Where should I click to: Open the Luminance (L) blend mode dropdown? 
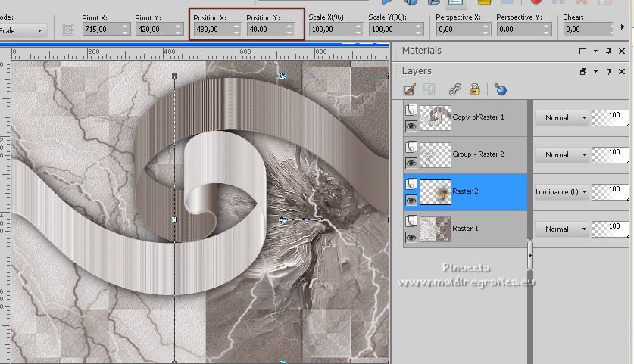tap(561, 191)
